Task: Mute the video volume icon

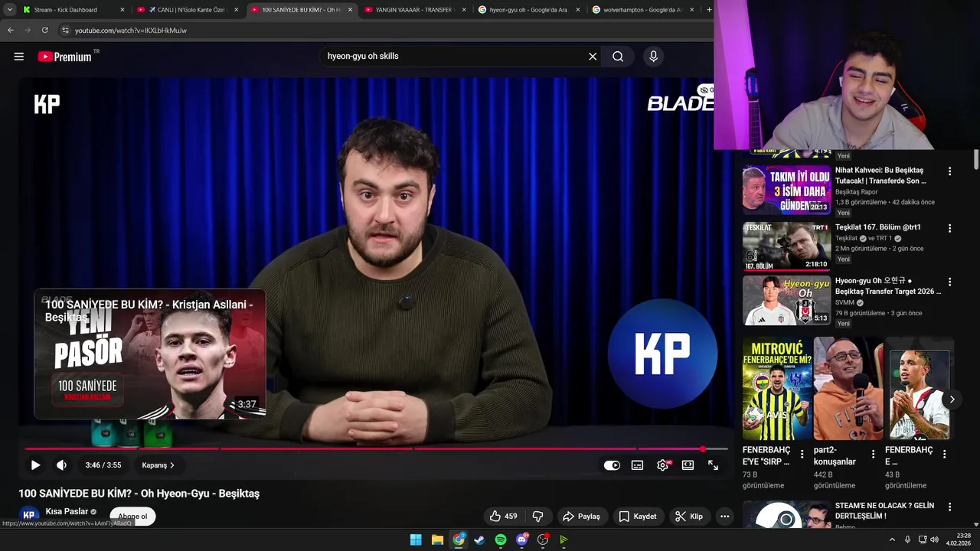Action: click(x=62, y=465)
